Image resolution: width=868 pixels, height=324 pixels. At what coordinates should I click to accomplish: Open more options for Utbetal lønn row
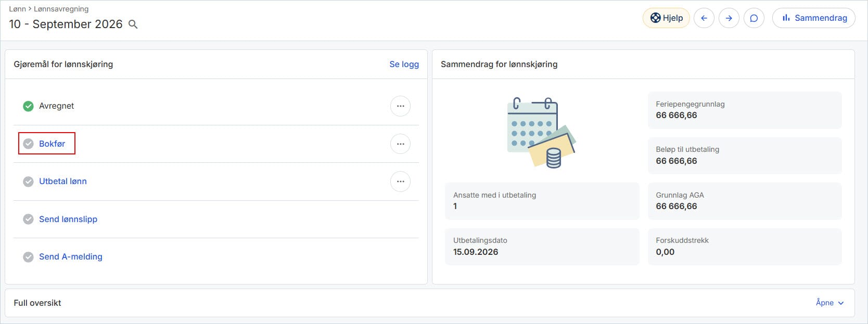click(400, 182)
